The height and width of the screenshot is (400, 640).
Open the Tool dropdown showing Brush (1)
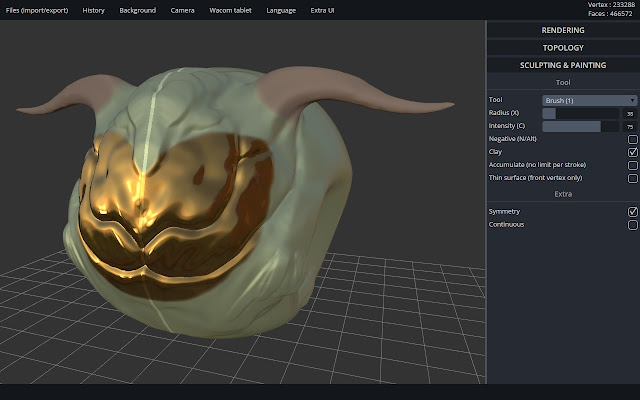(589, 100)
